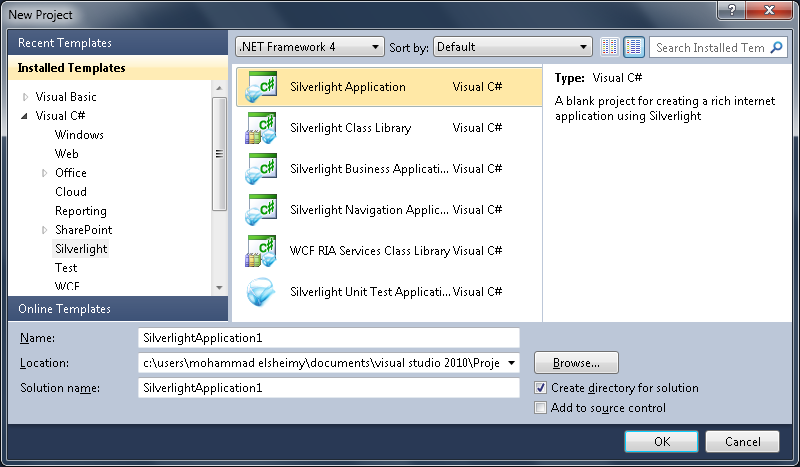Image resolution: width=800 pixels, height=467 pixels.
Task: Switch to medium icons list view
Action: coord(633,47)
